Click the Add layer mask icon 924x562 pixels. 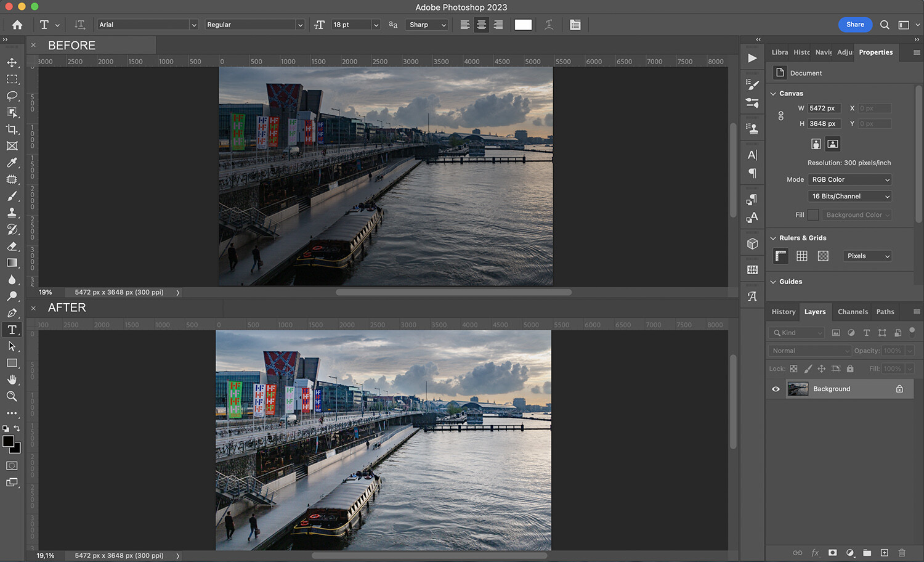click(x=833, y=553)
